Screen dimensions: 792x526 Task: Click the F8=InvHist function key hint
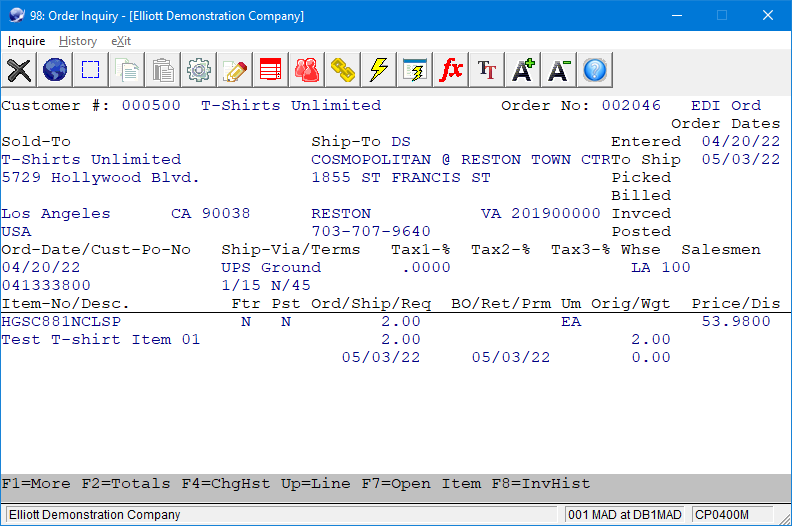(x=541, y=484)
